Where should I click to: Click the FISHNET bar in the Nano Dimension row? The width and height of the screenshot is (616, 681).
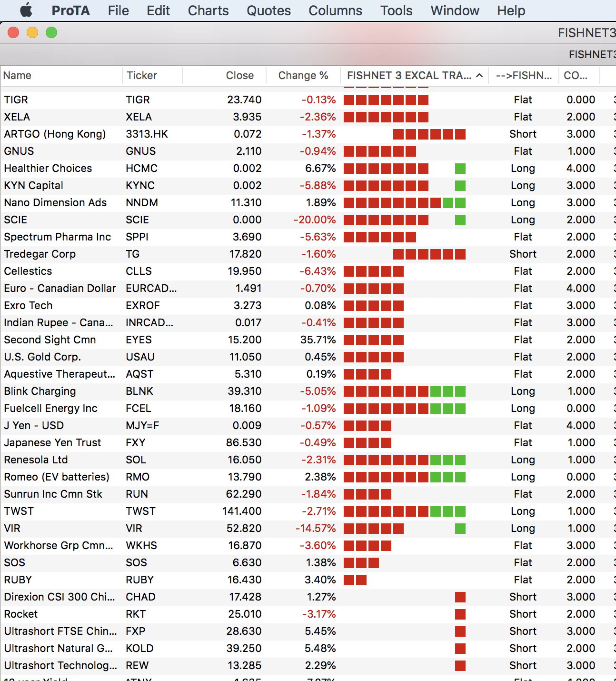tap(405, 203)
